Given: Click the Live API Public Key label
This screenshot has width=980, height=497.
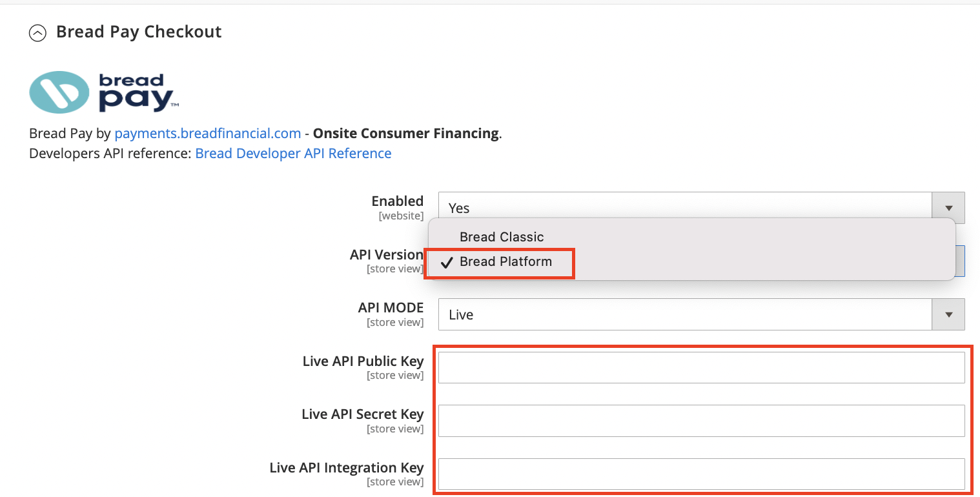Looking at the screenshot, I should click(363, 361).
